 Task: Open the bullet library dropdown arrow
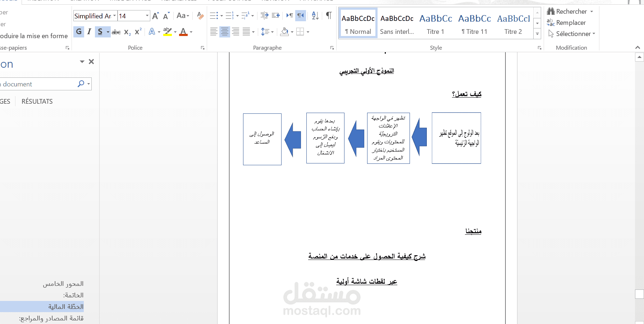pyautogui.click(x=221, y=16)
